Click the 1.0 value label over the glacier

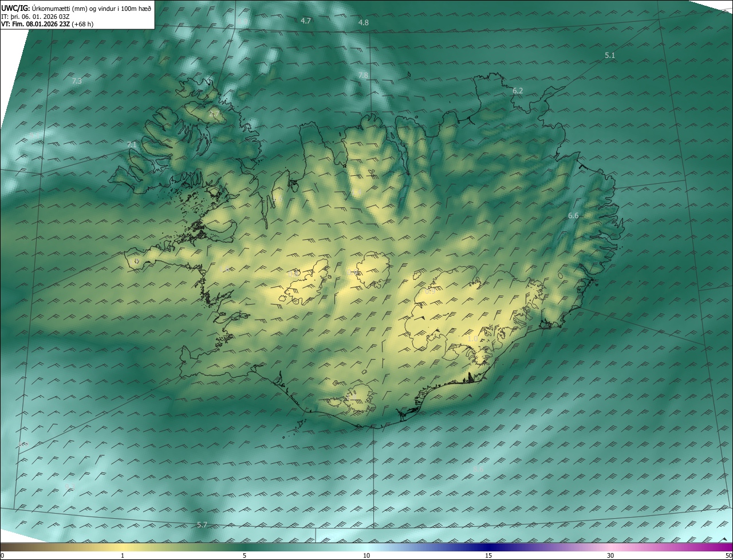pyautogui.click(x=473, y=339)
